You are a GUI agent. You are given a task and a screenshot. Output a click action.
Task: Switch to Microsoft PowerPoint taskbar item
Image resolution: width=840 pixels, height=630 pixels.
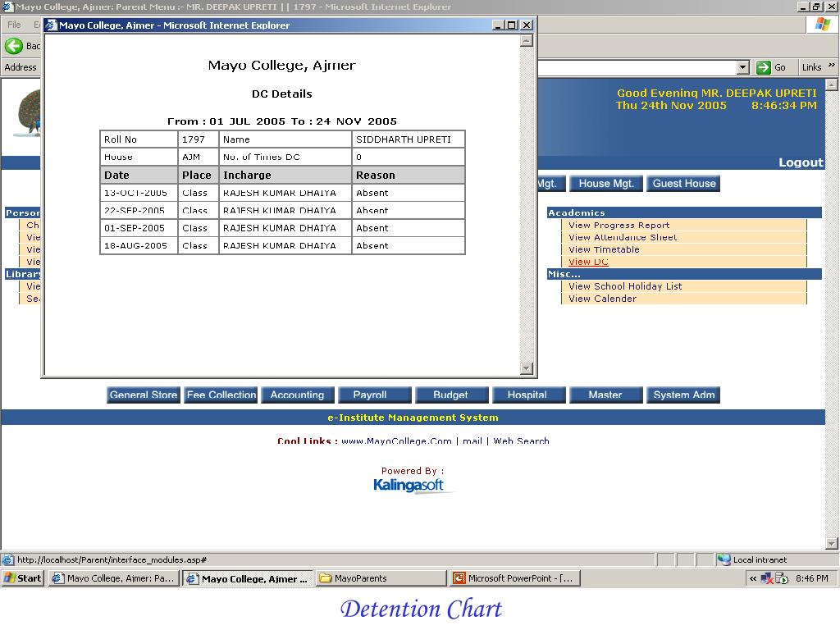[515, 578]
